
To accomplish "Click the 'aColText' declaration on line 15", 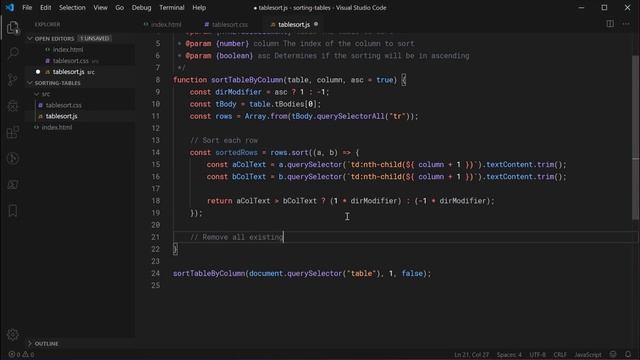I will point(249,164).
